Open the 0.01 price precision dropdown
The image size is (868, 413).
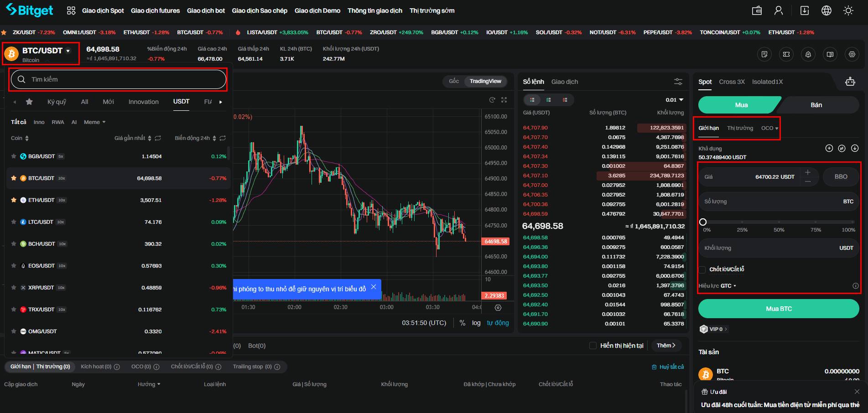tap(675, 100)
